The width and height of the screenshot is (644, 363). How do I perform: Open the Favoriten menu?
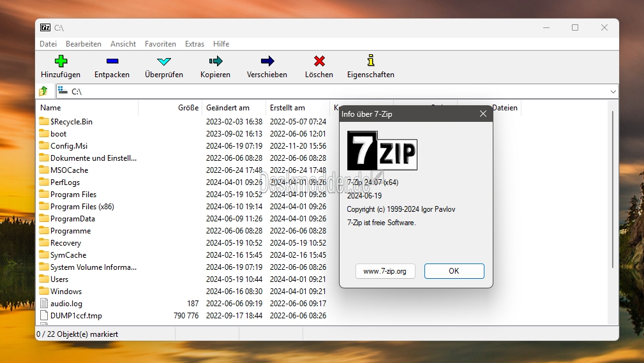(x=160, y=44)
